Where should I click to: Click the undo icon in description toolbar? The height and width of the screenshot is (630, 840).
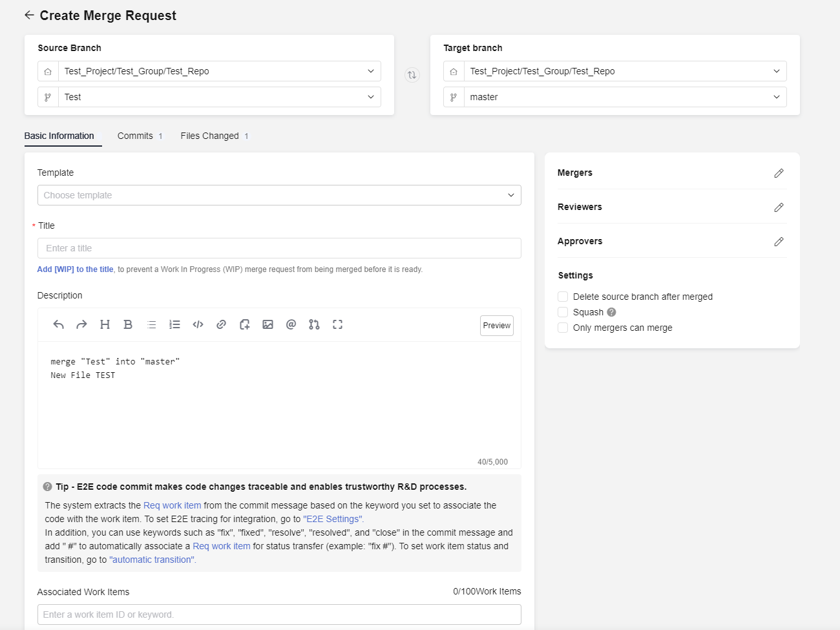(x=59, y=324)
